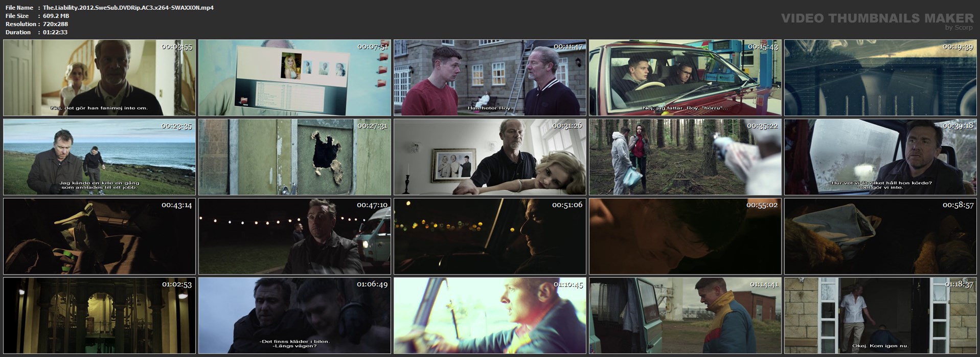Click the subtitle "Nej, det gör han fanimej inte om"
Image resolution: width=980 pixels, height=357 pixels.
point(99,108)
